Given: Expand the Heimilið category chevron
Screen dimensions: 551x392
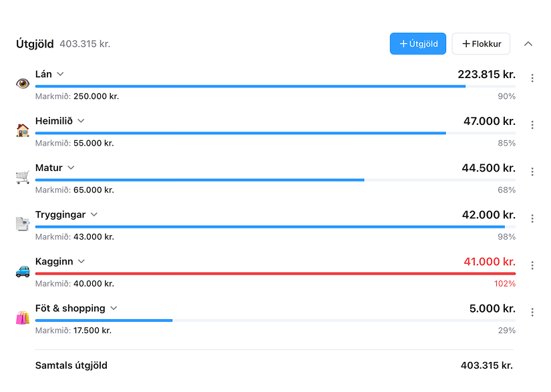Looking at the screenshot, I should pos(81,121).
